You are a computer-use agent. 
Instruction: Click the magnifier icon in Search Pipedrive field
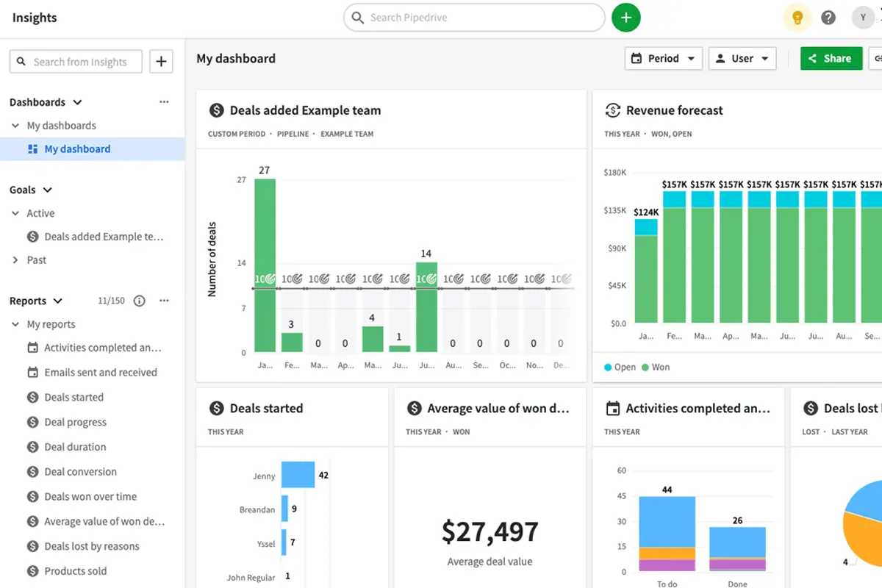coord(358,18)
